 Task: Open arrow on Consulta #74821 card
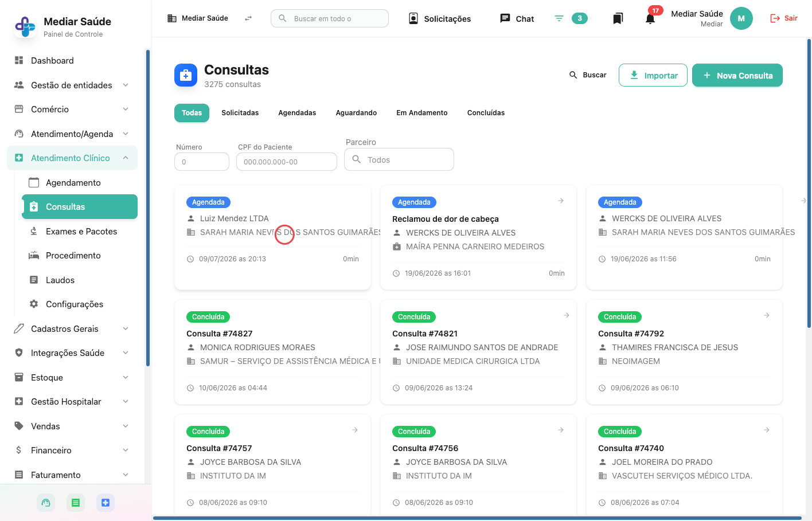[566, 315]
